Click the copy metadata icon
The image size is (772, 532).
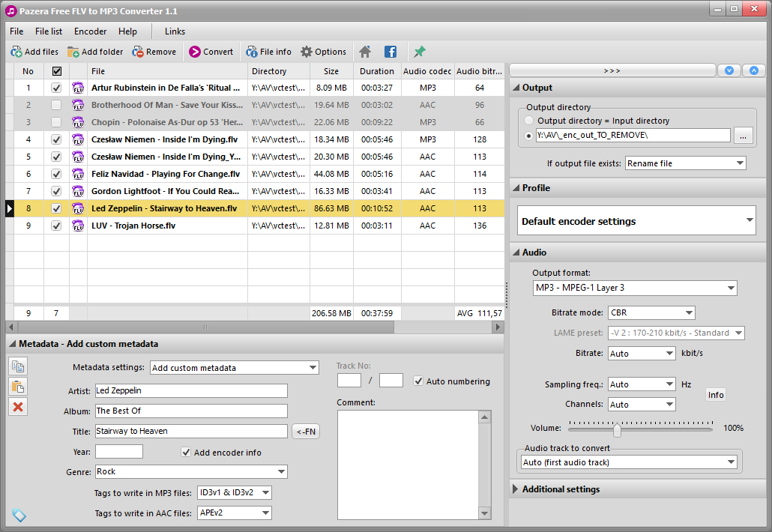click(x=18, y=366)
